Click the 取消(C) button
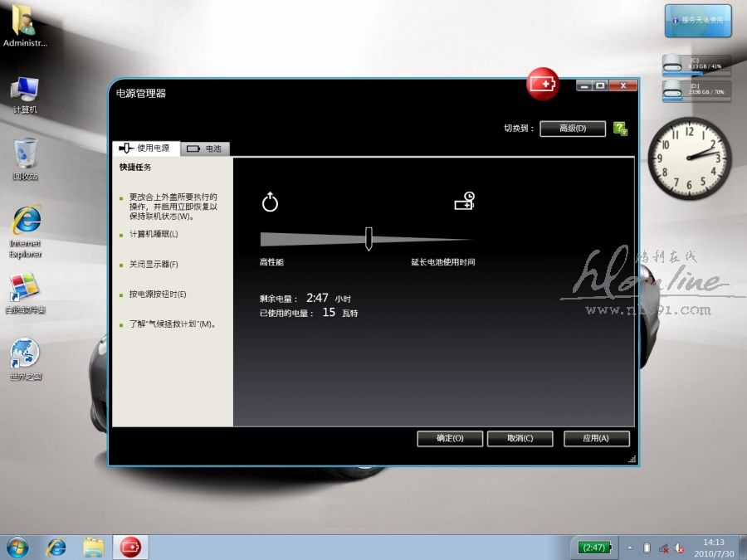The width and height of the screenshot is (747, 560). click(520, 439)
